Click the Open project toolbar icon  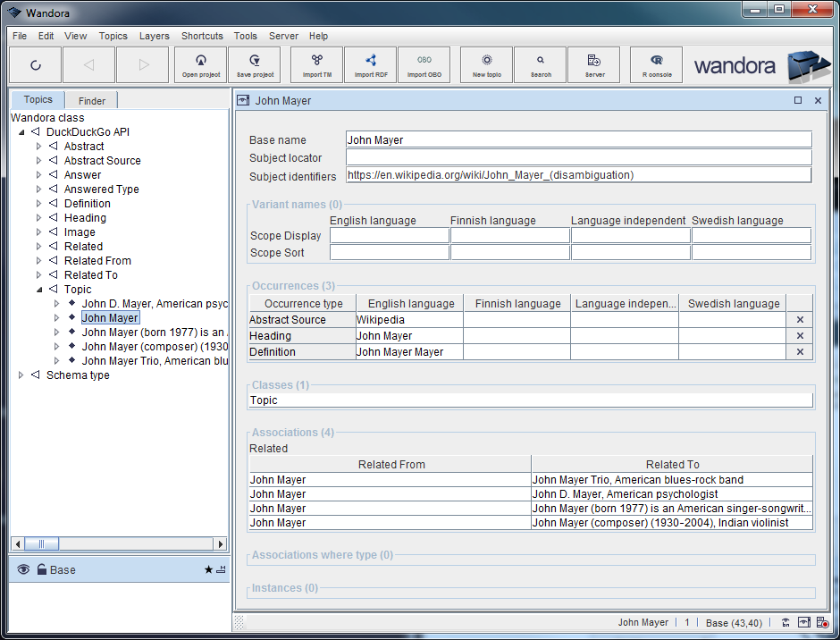tap(201, 65)
